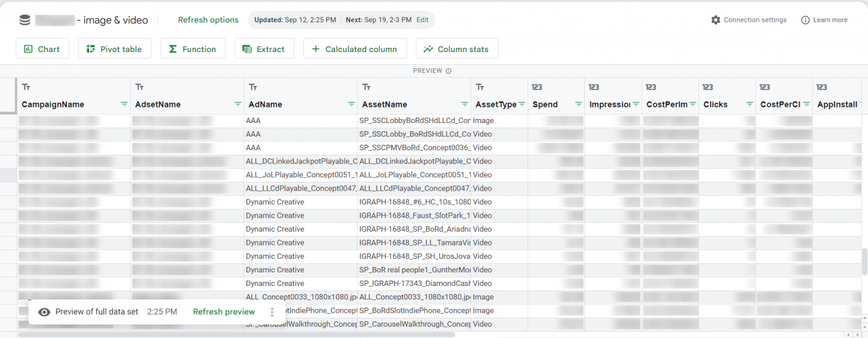Add a Calculated column
868x338 pixels.
(355, 49)
